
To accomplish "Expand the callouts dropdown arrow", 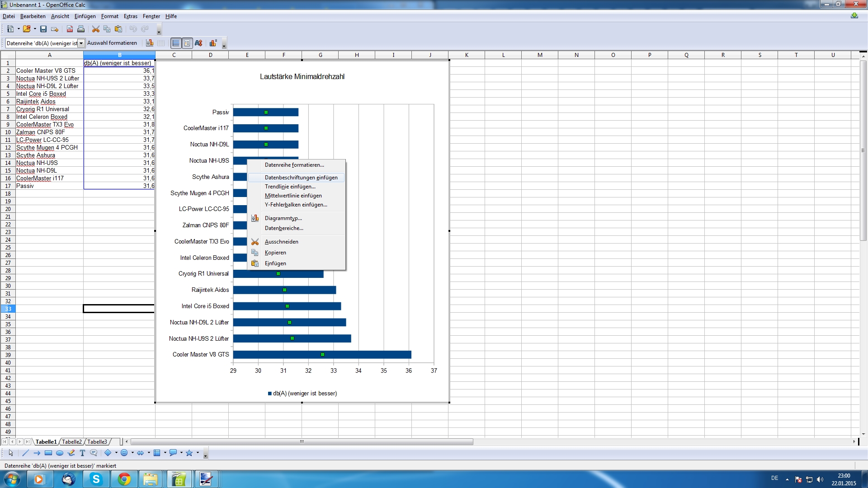I will [181, 453].
